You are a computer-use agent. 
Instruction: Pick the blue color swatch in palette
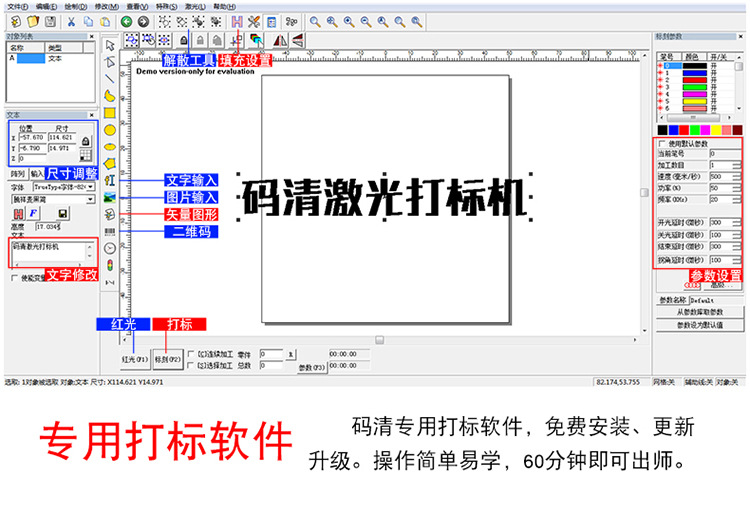(673, 130)
